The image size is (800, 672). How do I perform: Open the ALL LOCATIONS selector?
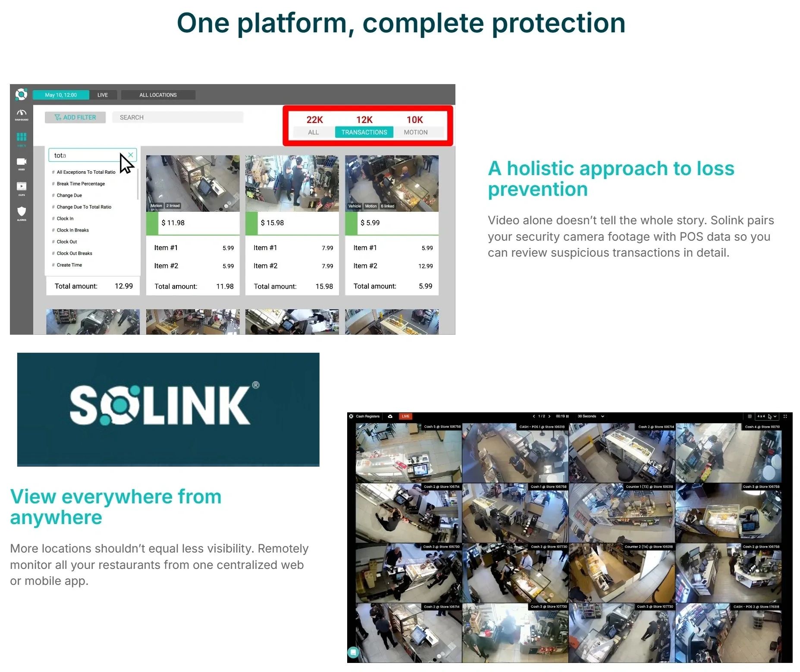(x=158, y=95)
